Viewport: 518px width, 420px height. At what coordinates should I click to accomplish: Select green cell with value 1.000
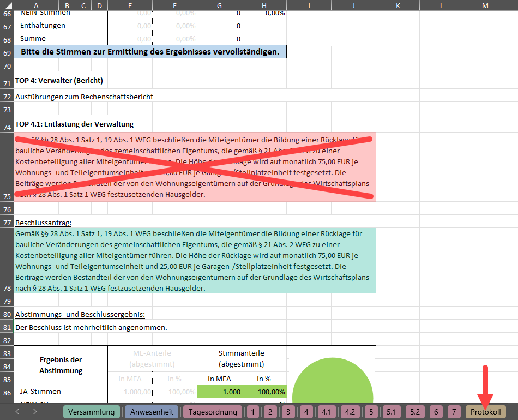pos(219,392)
